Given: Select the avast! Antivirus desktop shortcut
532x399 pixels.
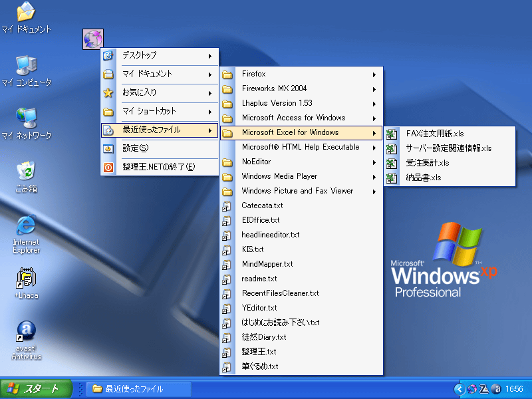Looking at the screenshot, I should pyautogui.click(x=27, y=340).
